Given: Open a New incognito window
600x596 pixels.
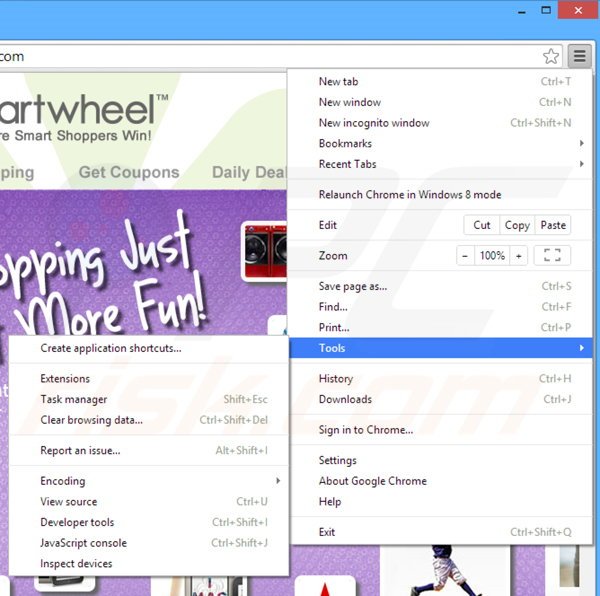Looking at the screenshot, I should (x=440, y=123).
